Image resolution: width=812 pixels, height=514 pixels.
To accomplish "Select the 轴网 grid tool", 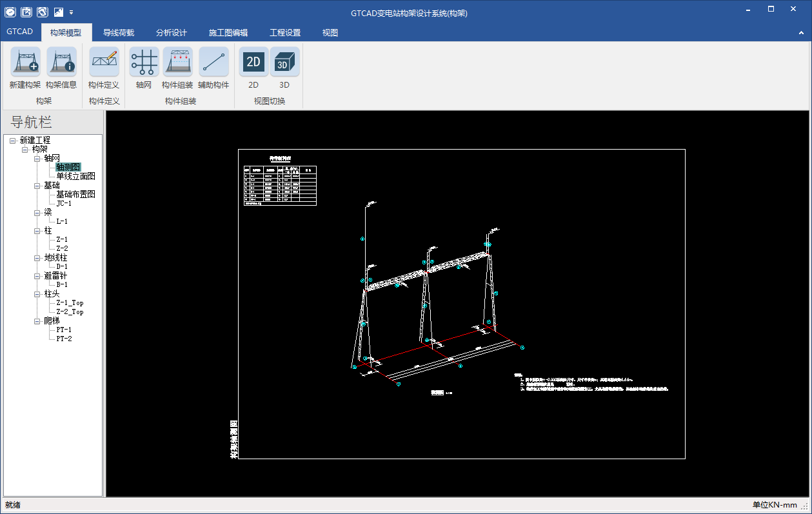I will click(144, 63).
